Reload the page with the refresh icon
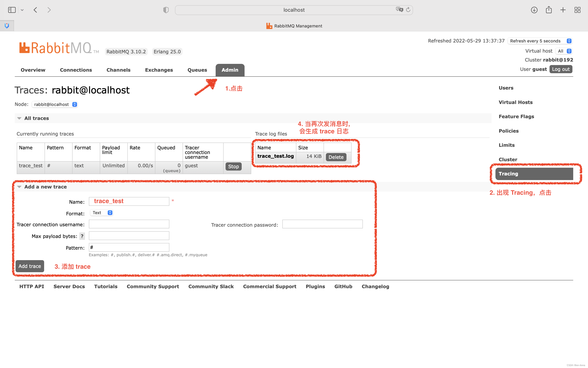Viewport: 588px width, 368px height. click(x=408, y=10)
